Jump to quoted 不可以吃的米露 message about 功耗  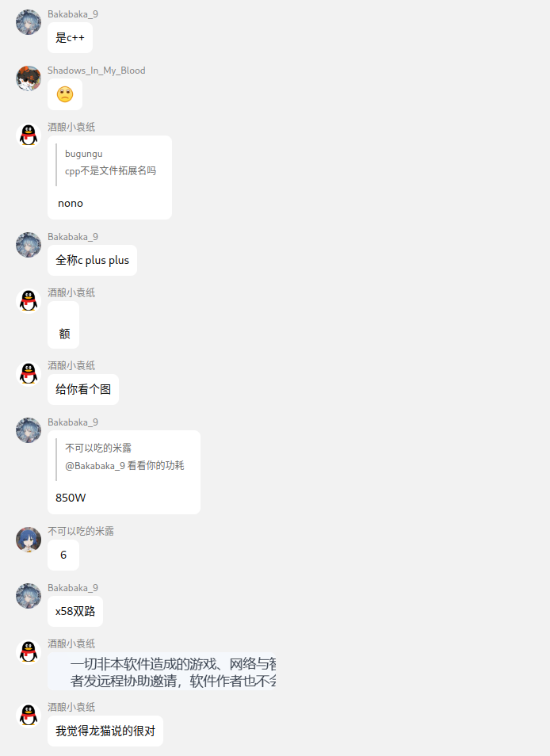124,457
